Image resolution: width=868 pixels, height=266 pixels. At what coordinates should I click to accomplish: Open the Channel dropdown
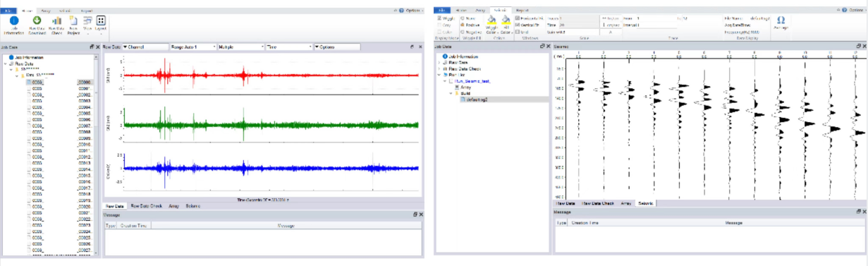tap(145, 47)
